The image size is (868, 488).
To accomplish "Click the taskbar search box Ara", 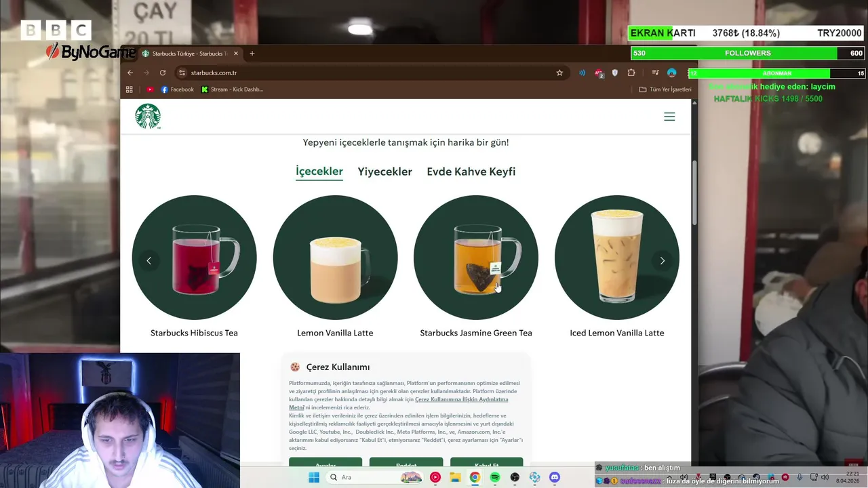I will [x=374, y=477].
